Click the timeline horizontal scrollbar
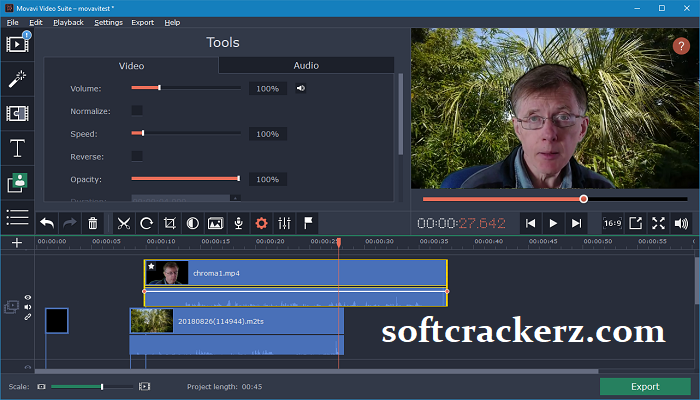The image size is (700, 400). click(x=317, y=371)
